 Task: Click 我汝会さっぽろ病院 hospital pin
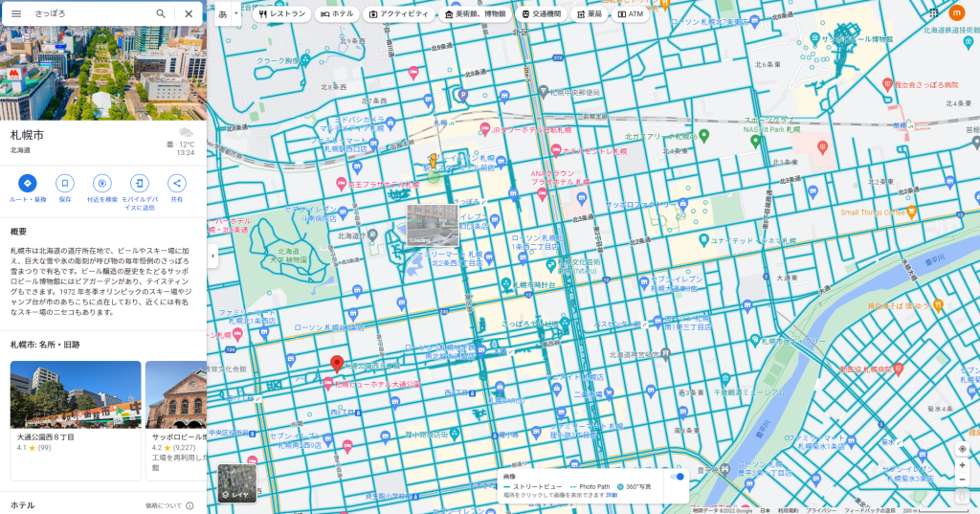pos(887,84)
